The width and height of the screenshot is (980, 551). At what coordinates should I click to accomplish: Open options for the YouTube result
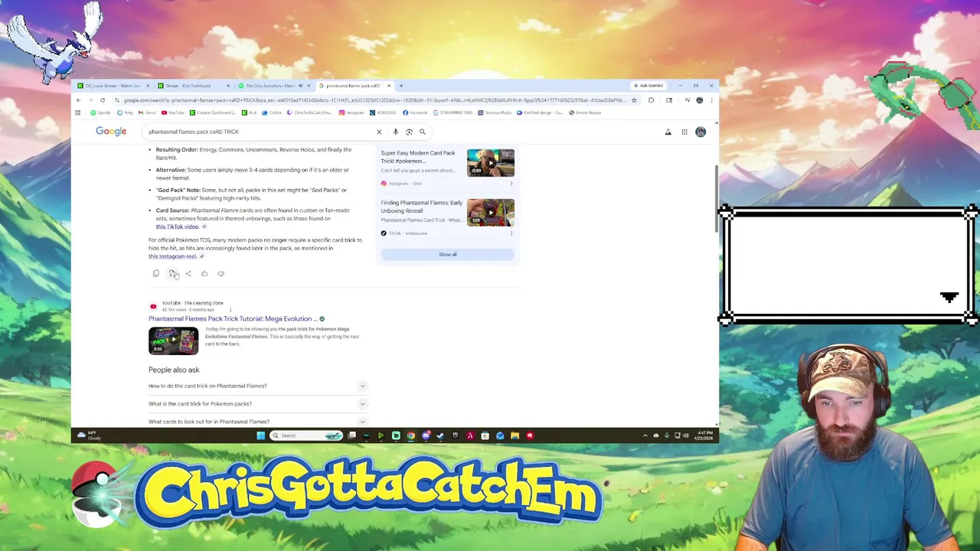pos(230,309)
